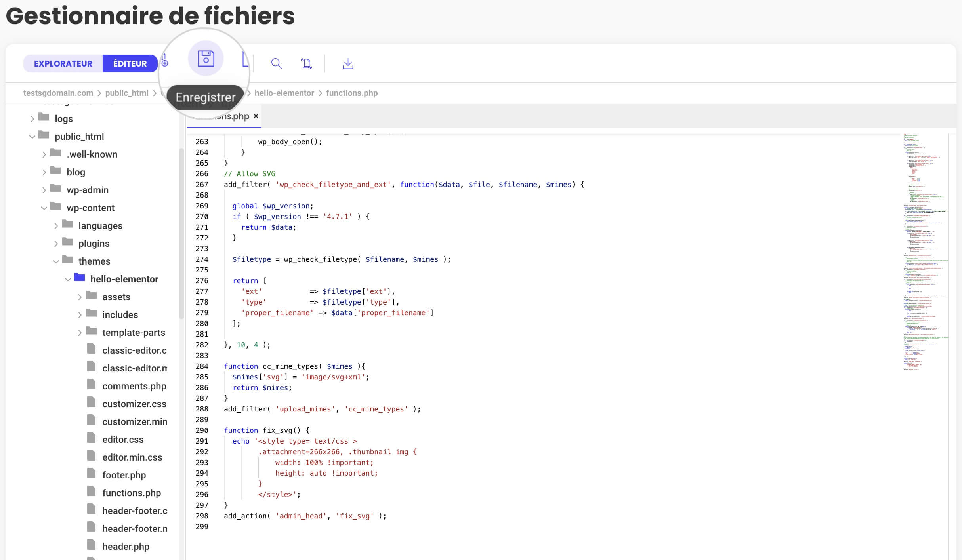Select the logs folder
This screenshot has height=560, width=962.
coord(64,119)
